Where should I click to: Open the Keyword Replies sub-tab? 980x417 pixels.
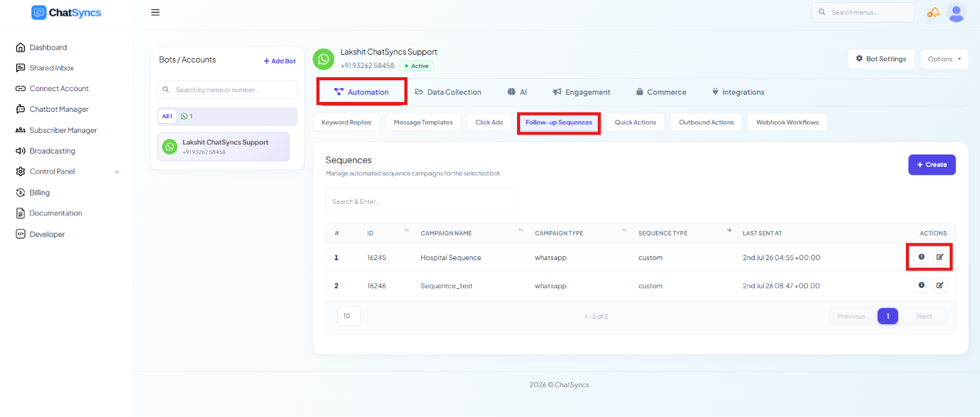tap(346, 122)
